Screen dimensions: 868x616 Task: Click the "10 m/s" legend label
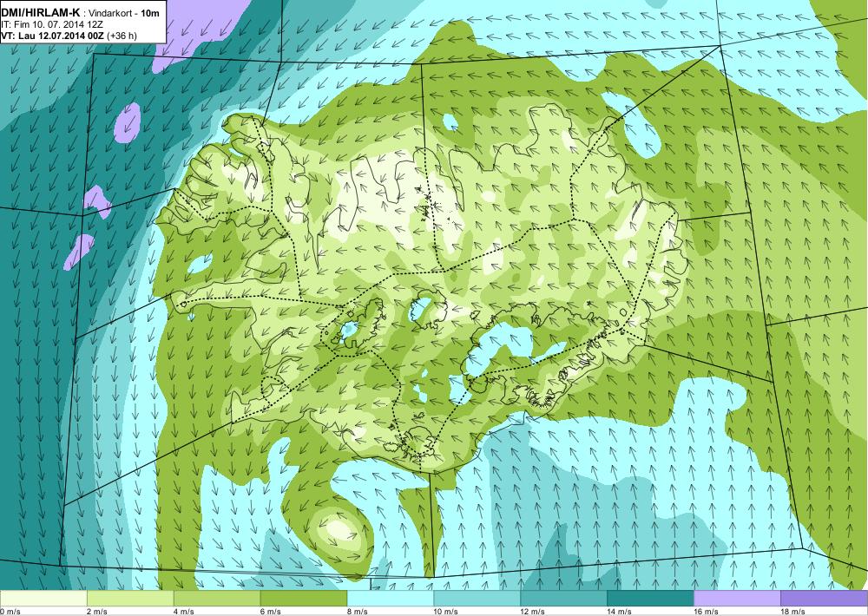446,612
